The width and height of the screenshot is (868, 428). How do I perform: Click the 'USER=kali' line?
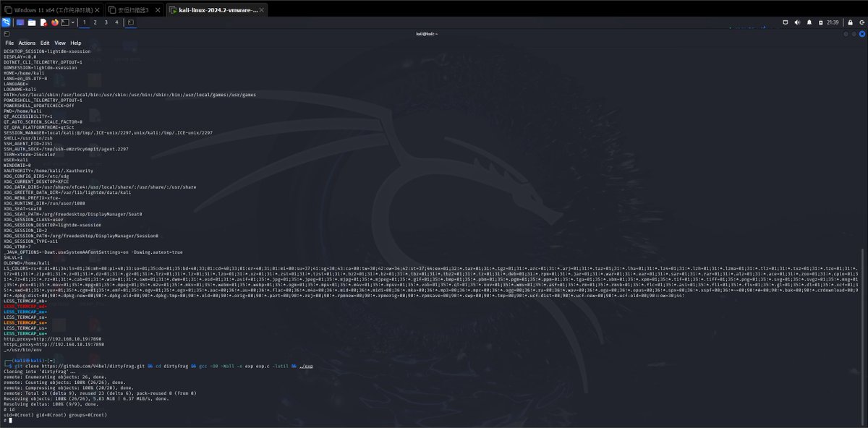click(x=15, y=159)
